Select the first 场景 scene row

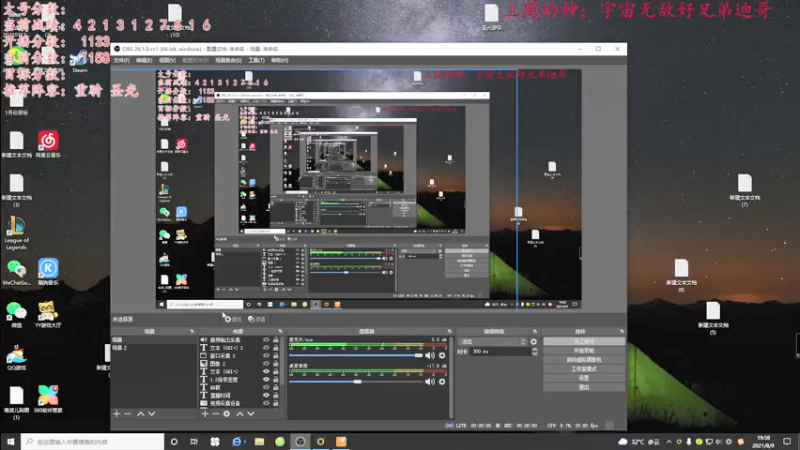pyautogui.click(x=153, y=340)
